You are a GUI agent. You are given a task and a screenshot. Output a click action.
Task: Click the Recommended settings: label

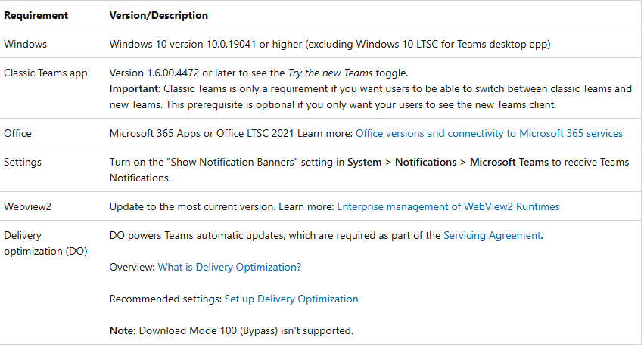point(166,299)
